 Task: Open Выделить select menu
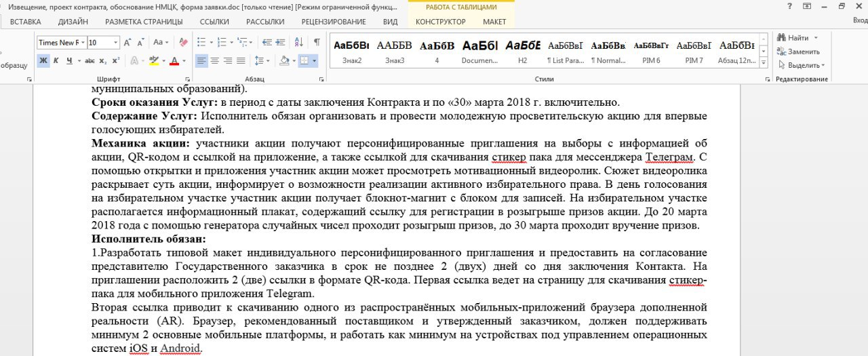pyautogui.click(x=801, y=65)
